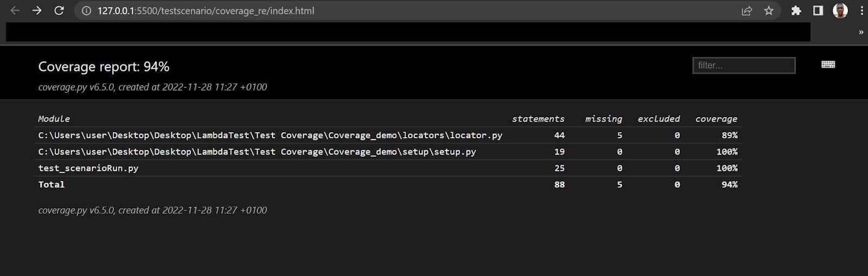This screenshot has width=868, height=276.
Task: Open the locator.py coverage link
Action: 270,135
